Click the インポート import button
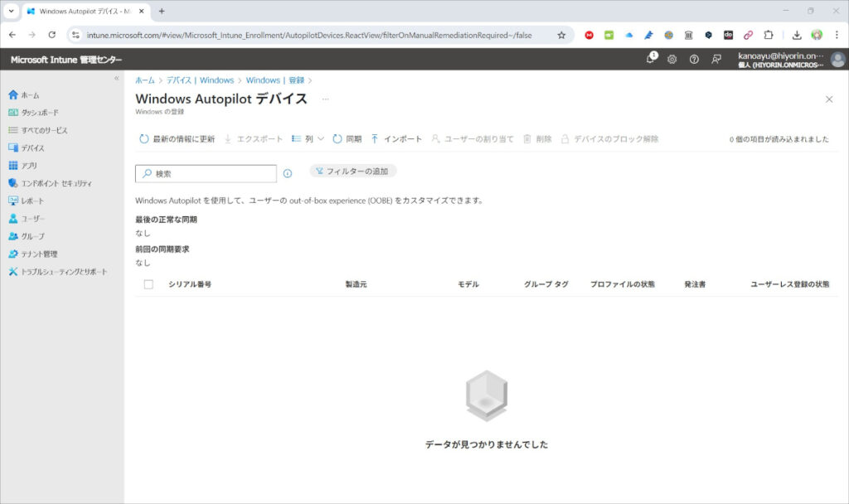 396,139
